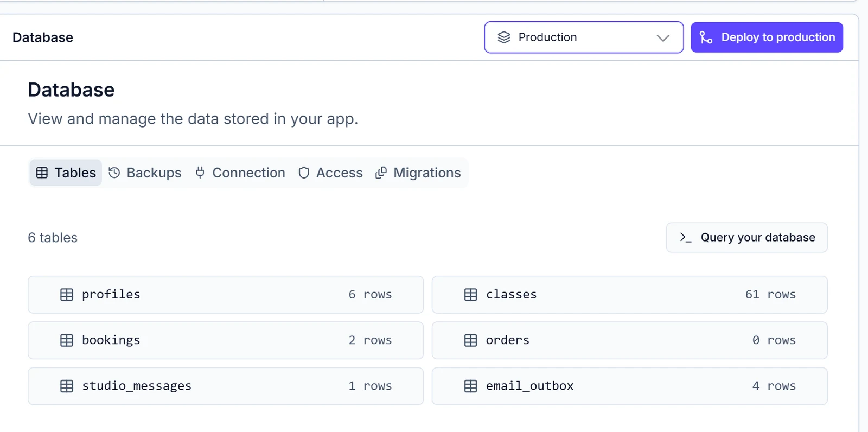Click the 0 rows count for orders
The image size is (868, 432).
[774, 340]
